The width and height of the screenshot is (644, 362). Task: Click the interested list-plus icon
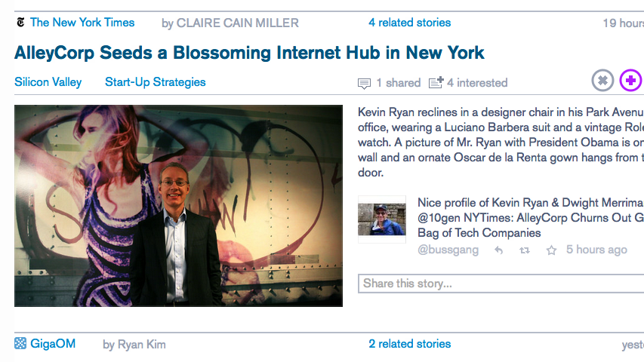pos(436,82)
